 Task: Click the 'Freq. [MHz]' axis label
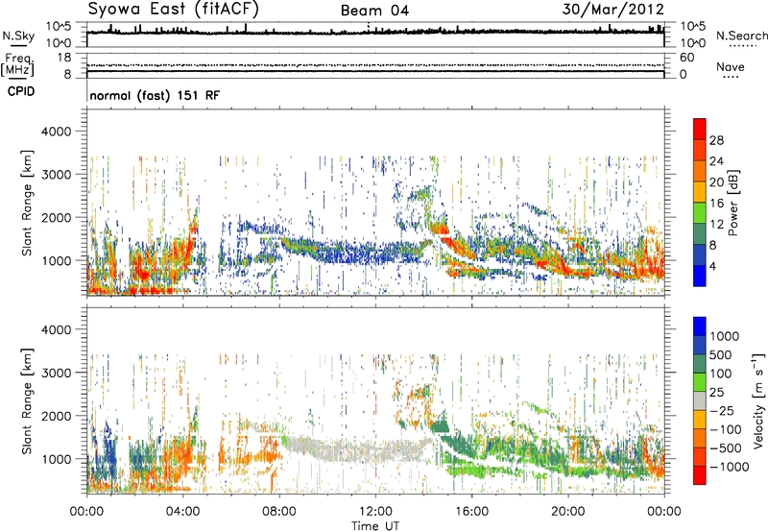click(17, 65)
